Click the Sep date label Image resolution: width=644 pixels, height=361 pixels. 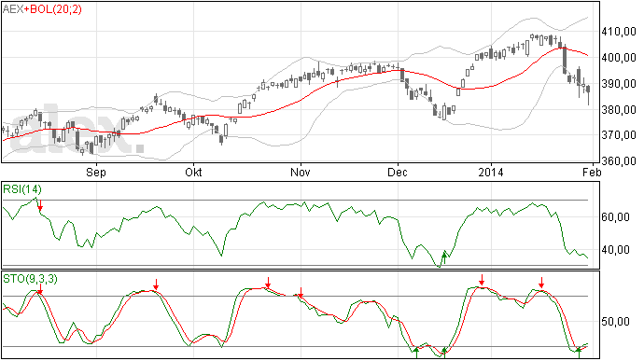pyautogui.click(x=96, y=172)
